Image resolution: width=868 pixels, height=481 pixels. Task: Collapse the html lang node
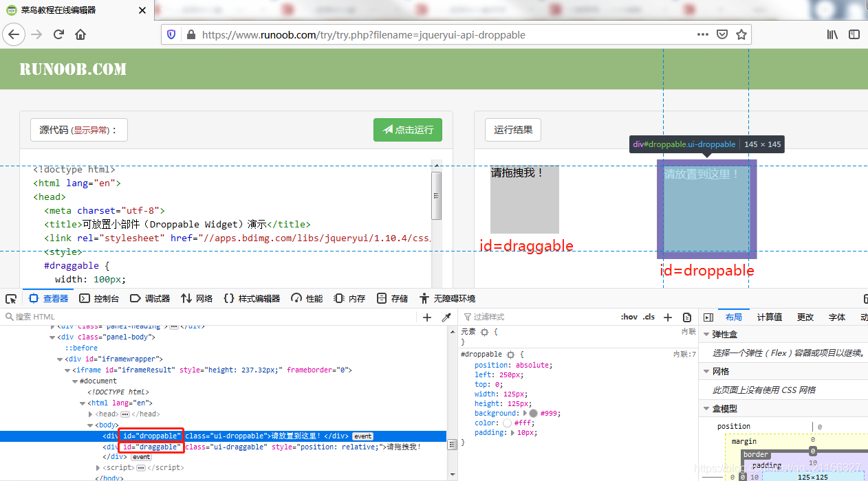pos(81,403)
